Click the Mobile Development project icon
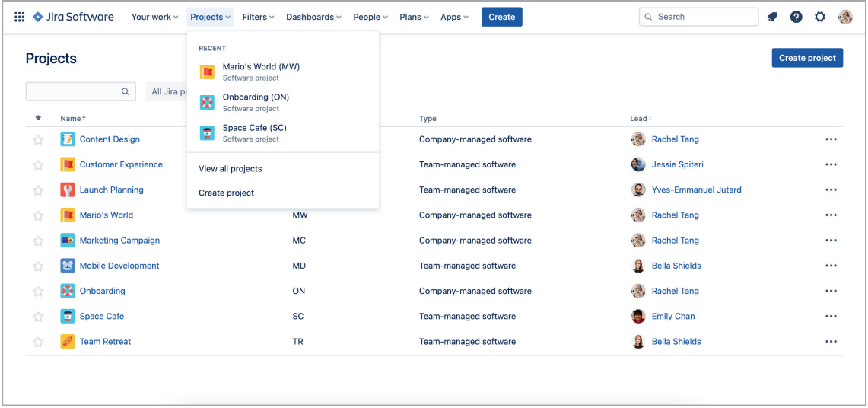The height and width of the screenshot is (408, 868). coord(68,266)
